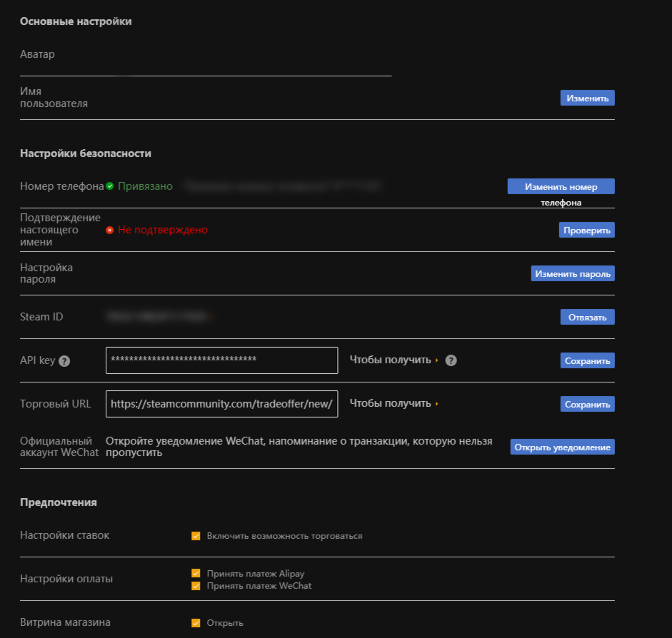Expand 'Чтобы получить' arrow for trade URL

(x=437, y=404)
